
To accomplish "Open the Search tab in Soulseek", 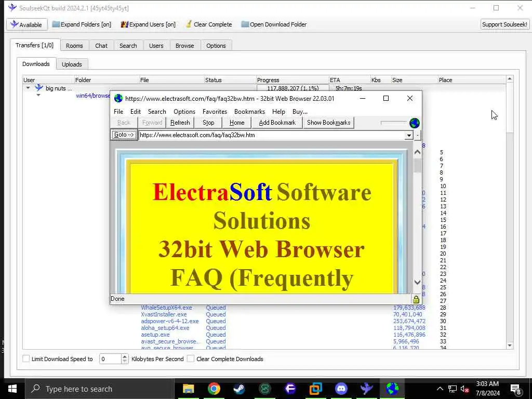I will pyautogui.click(x=128, y=46).
